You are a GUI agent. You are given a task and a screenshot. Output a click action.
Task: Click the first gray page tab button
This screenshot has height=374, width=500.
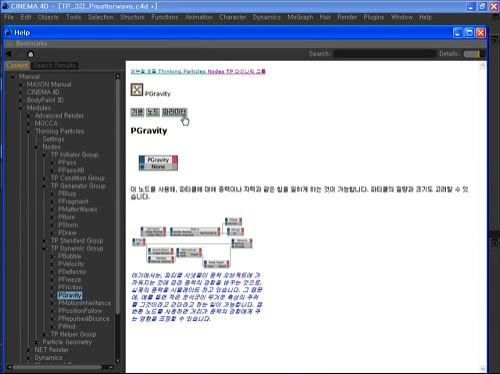point(137,112)
